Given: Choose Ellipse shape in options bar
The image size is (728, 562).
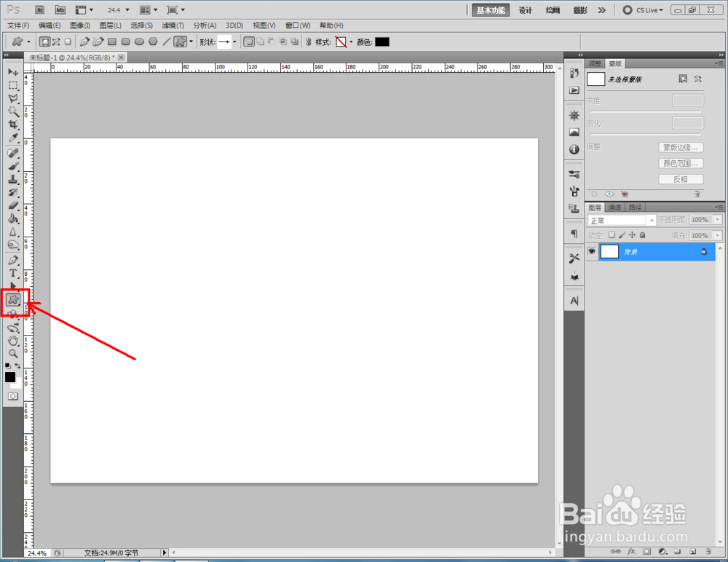Looking at the screenshot, I should [139, 41].
